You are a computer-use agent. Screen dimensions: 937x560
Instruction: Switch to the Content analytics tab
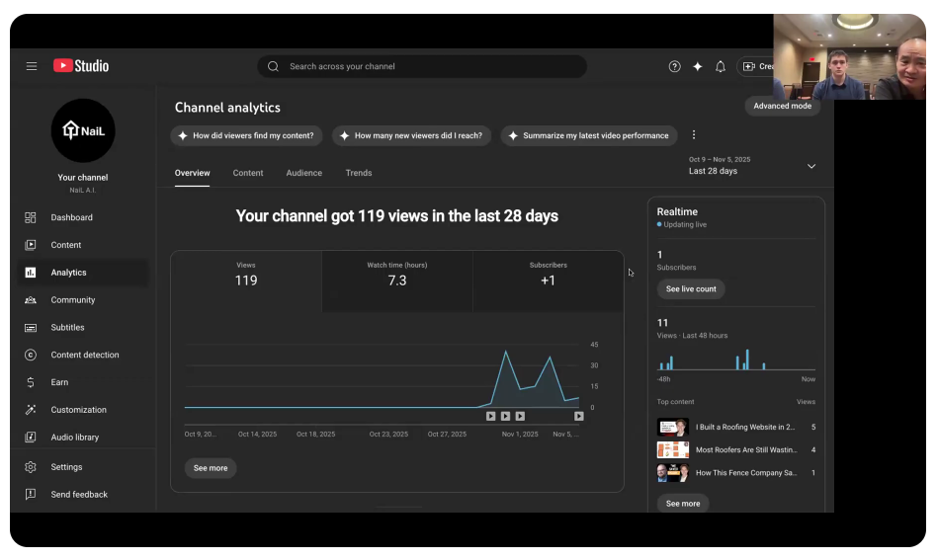[248, 173]
